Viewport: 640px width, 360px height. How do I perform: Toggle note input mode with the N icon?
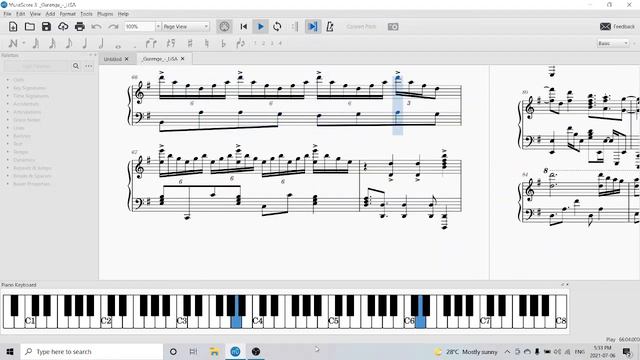(x=13, y=43)
